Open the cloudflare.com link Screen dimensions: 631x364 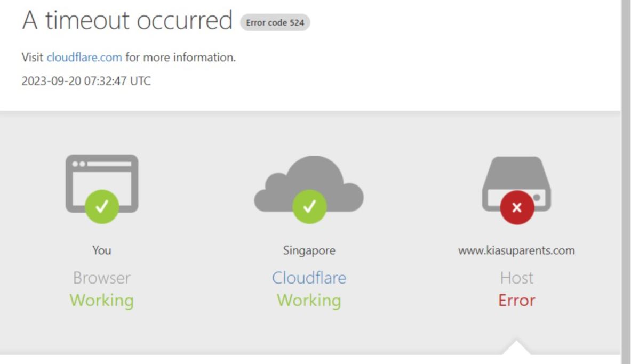pos(84,58)
